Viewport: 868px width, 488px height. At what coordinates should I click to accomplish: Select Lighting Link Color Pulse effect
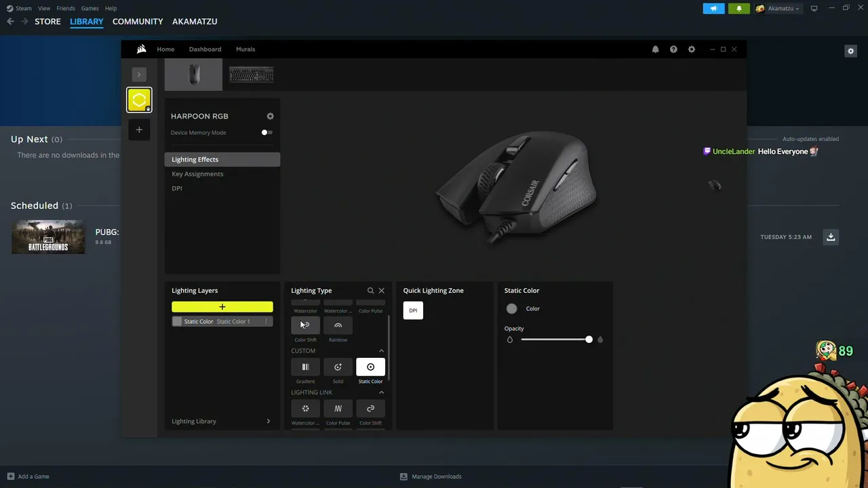[x=338, y=409]
